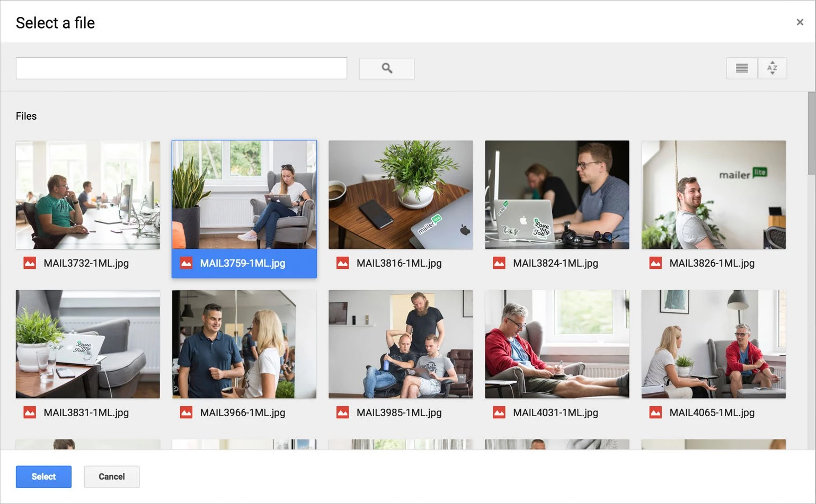816x504 pixels.
Task: Select the MAIL3966-1ML.jpg photo thumbnail
Action: click(x=244, y=344)
